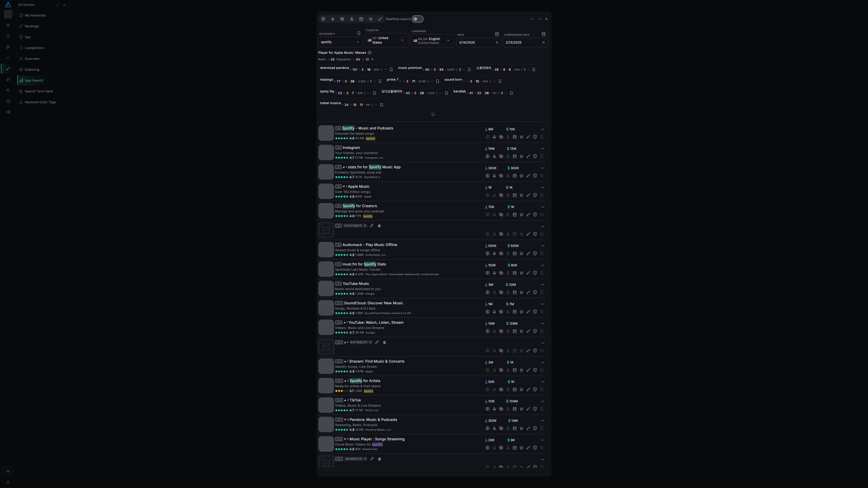Toggle the bookmark in the Spotify - Music and Podcasts row
Viewport: 868px width, 488px height.
[542, 137]
